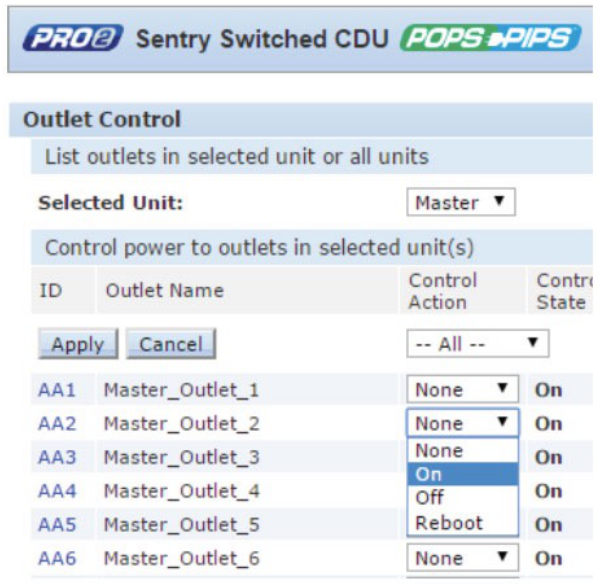
Task: Click the On state of Master_Outlet_1
Action: click(x=548, y=390)
